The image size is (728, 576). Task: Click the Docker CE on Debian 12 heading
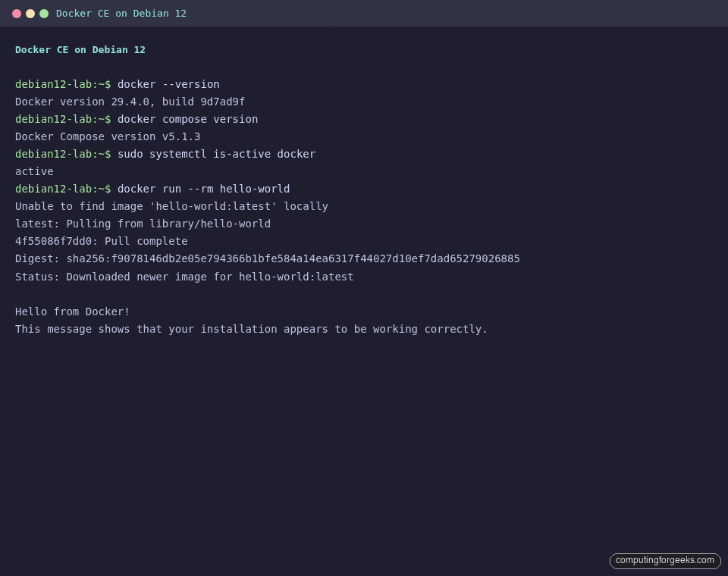[80, 49]
